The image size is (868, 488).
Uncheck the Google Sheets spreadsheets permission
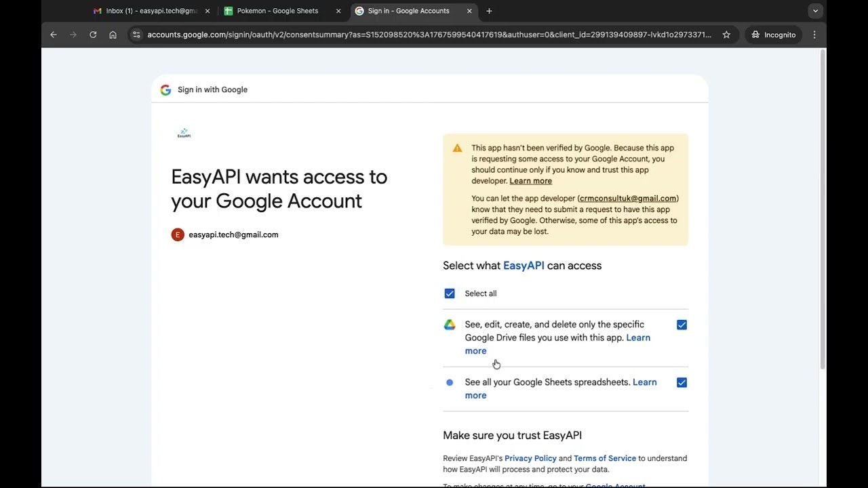coord(682,382)
